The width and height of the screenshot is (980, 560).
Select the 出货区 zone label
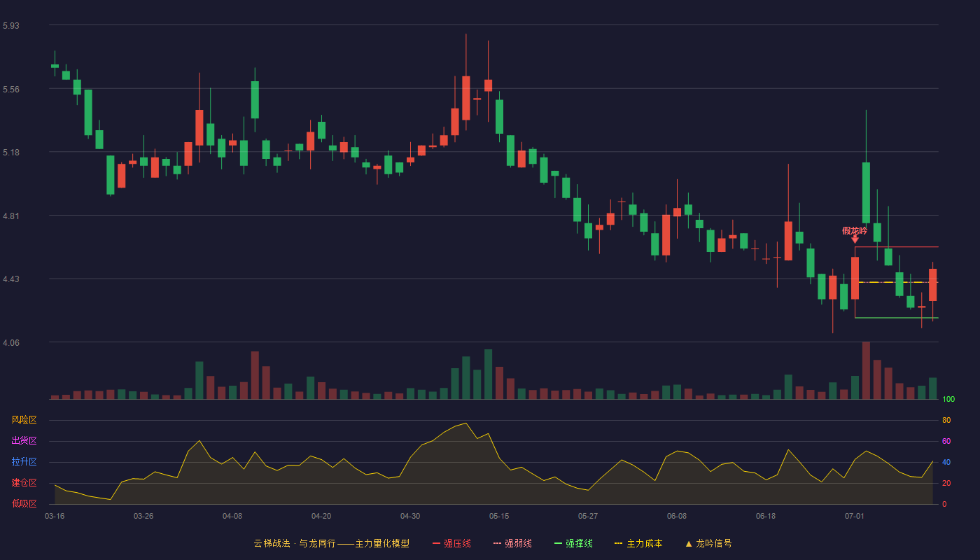click(24, 441)
